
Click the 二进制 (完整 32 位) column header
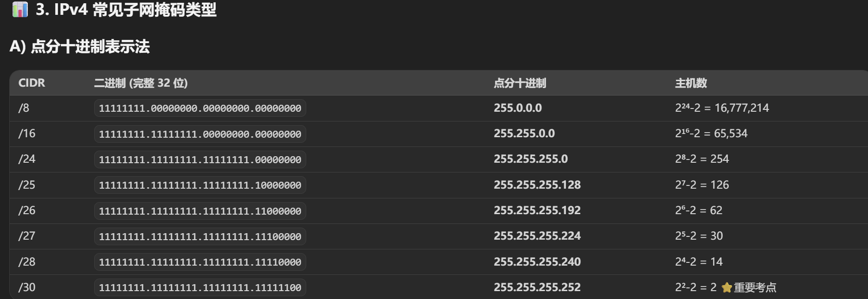[141, 83]
